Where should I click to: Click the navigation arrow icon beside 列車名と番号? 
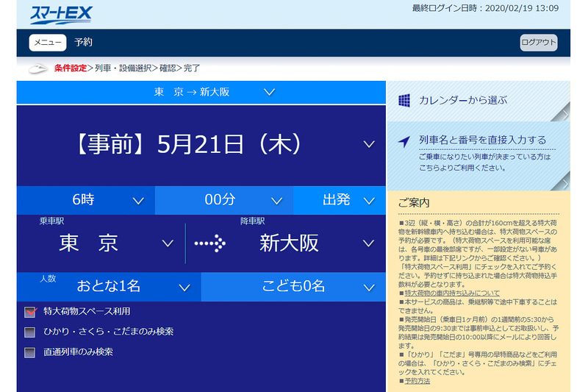pos(404,141)
